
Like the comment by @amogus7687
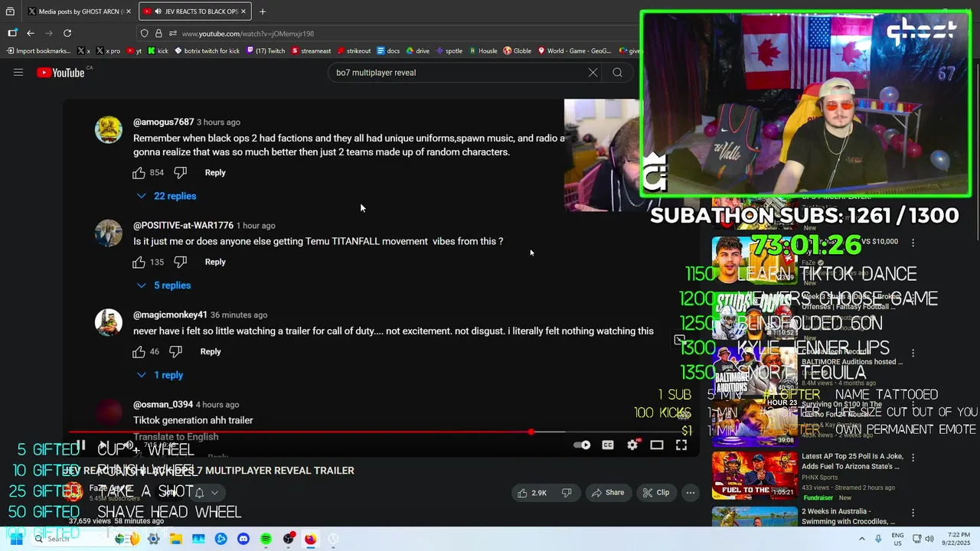point(139,173)
